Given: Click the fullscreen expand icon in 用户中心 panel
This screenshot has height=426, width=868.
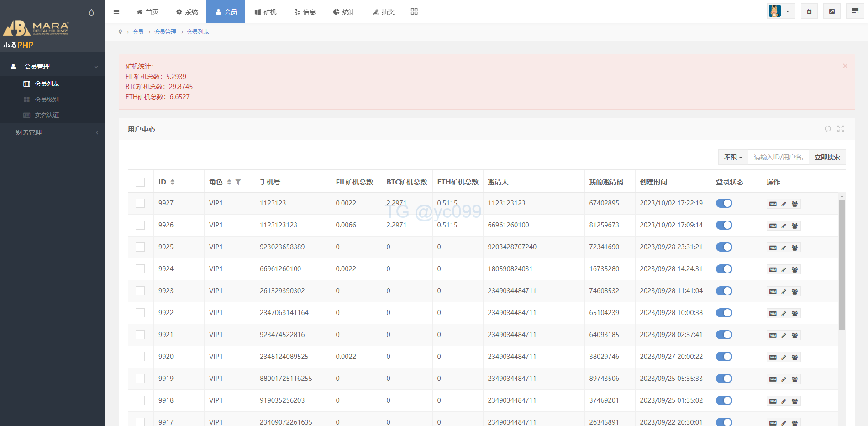Looking at the screenshot, I should tap(841, 129).
